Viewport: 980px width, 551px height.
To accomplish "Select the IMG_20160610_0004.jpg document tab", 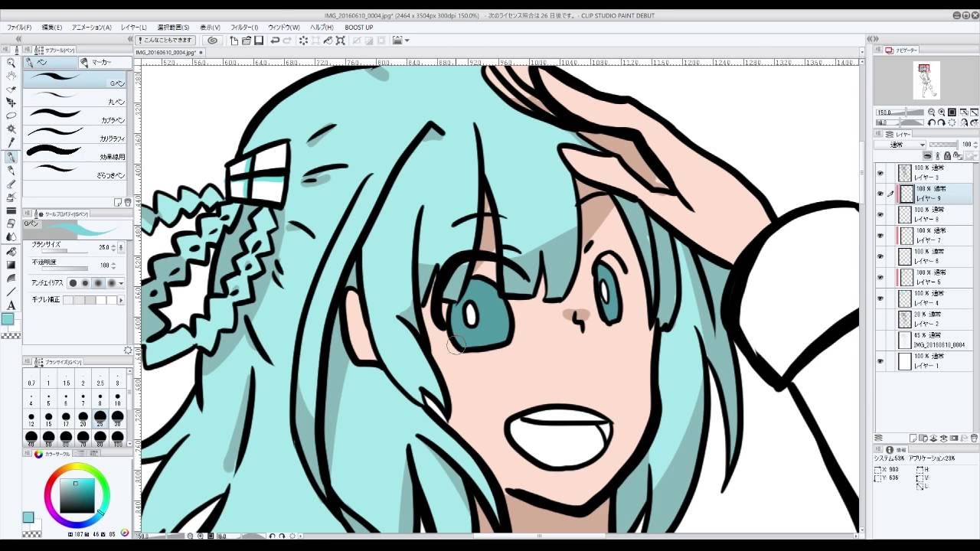I will tap(170, 52).
